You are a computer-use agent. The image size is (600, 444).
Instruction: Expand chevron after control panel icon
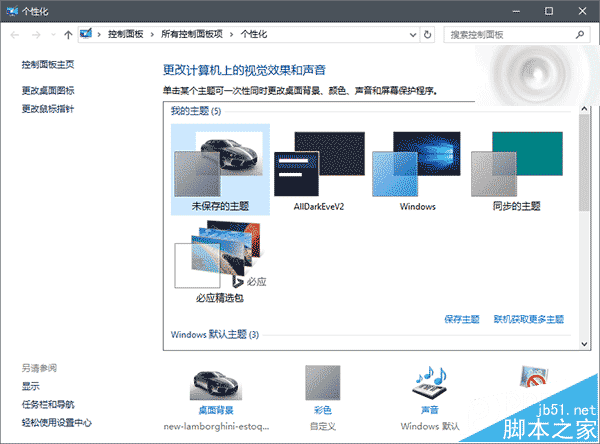[x=99, y=35]
